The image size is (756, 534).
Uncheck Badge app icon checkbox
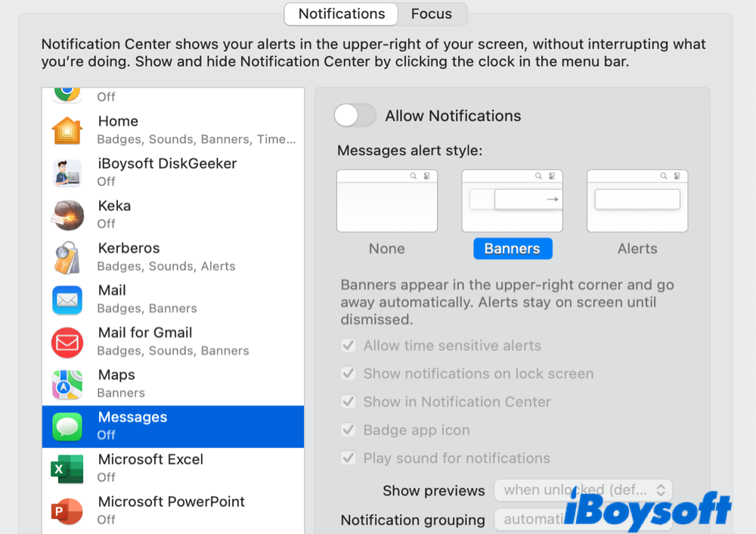click(x=349, y=430)
